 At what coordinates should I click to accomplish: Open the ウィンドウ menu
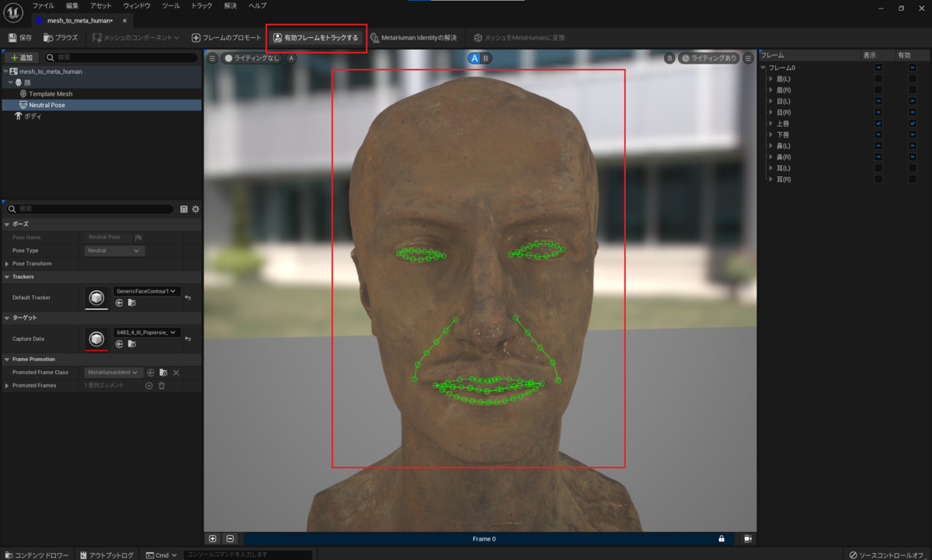(x=137, y=5)
